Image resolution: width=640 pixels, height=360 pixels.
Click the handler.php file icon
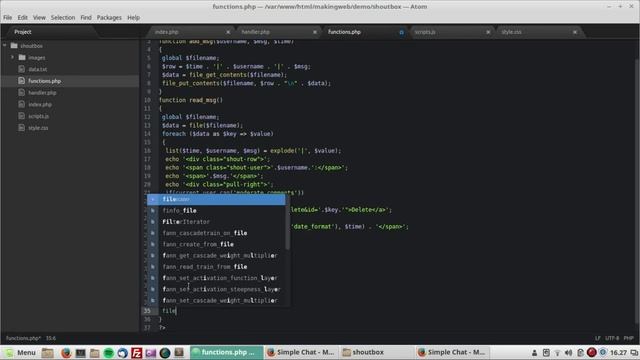[x=22, y=93]
